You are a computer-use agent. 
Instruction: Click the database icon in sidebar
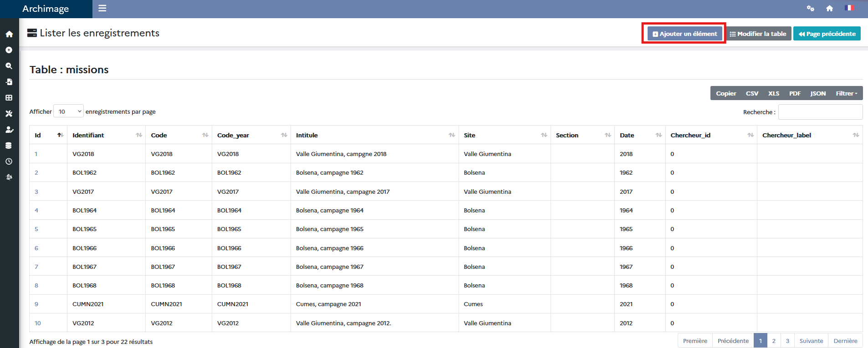(9, 146)
